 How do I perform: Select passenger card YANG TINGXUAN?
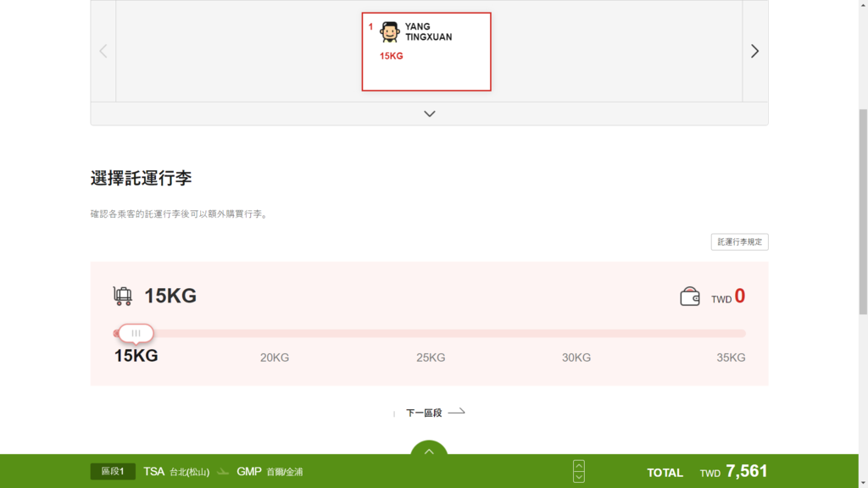[426, 52]
